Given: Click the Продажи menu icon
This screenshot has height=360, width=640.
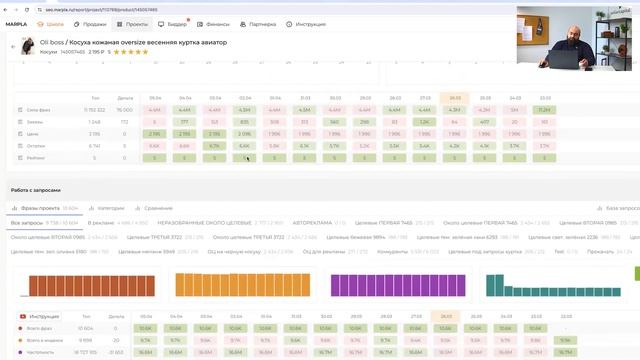Looking at the screenshot, I should click(x=76, y=24).
